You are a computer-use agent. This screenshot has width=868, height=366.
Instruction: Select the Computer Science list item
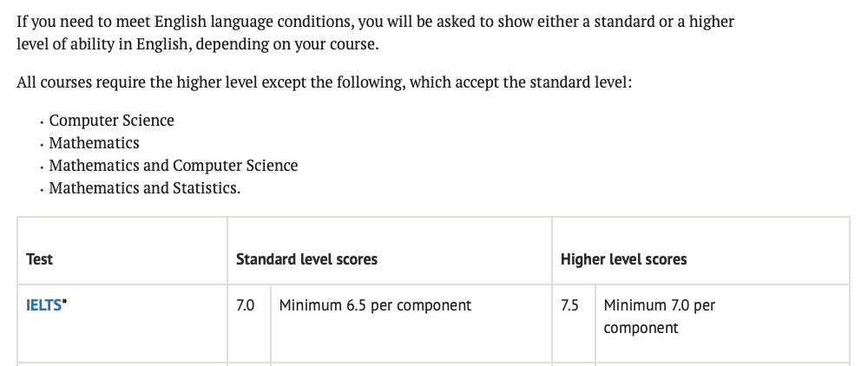(x=111, y=121)
